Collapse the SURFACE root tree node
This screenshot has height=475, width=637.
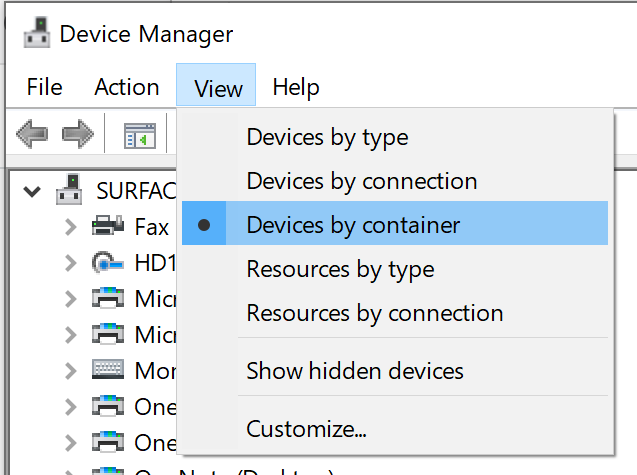click(32, 191)
